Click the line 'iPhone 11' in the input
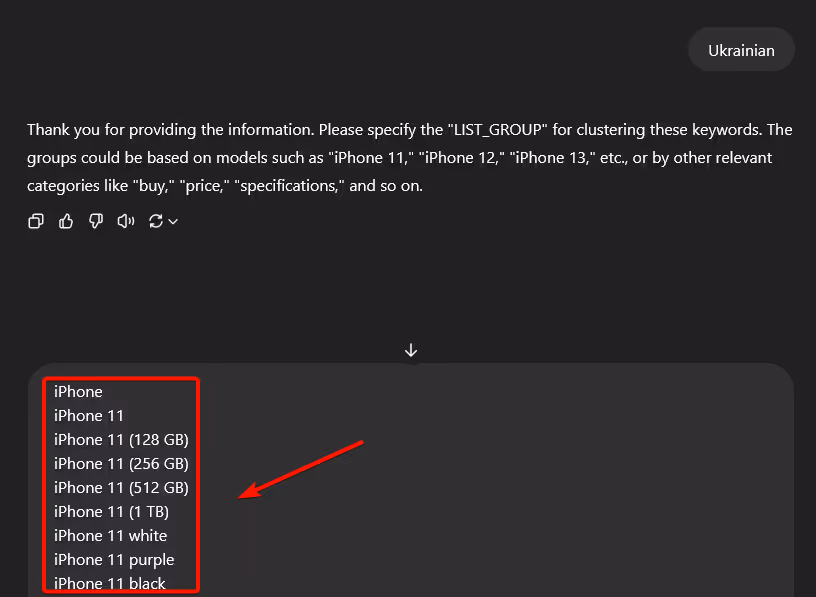Image resolution: width=816 pixels, height=597 pixels. pyautogui.click(x=88, y=415)
